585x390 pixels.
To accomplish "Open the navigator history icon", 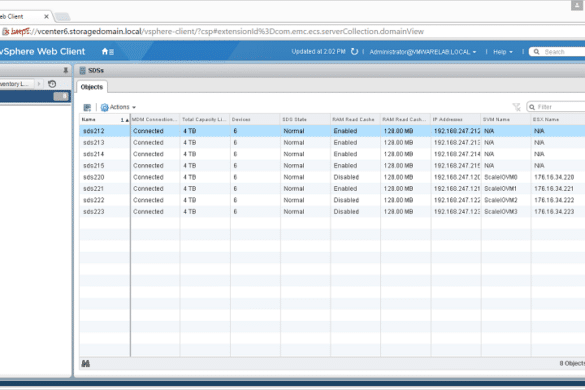I will (x=52, y=84).
